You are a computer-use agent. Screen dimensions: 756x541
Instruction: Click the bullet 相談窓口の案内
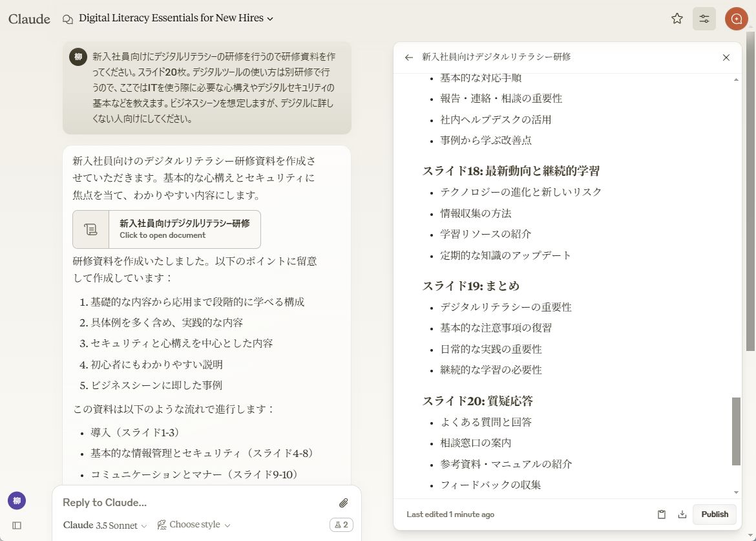click(476, 443)
